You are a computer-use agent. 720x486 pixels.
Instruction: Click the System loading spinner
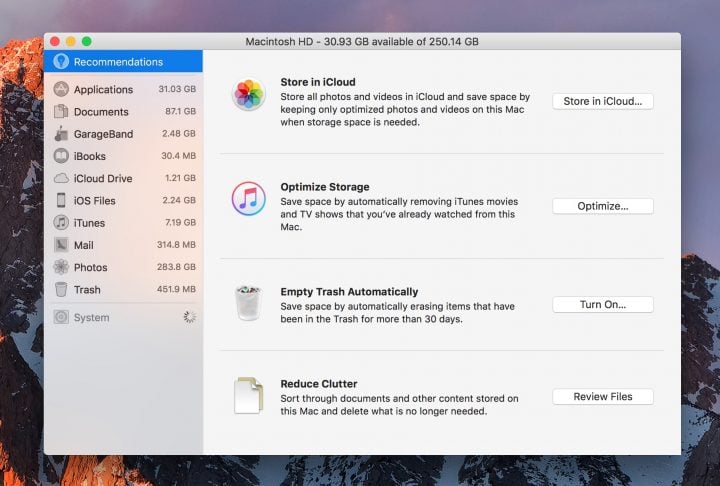click(190, 316)
